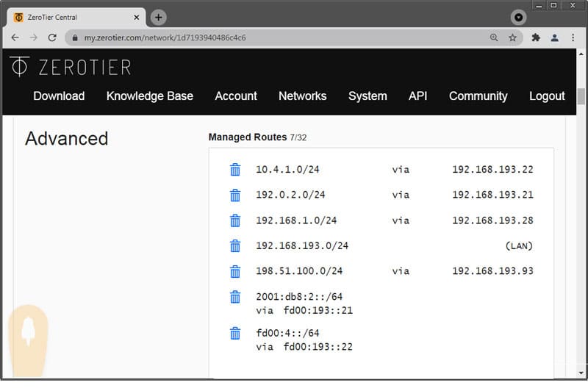The image size is (588, 388).
Task: Delete the fd00:4::/64 route
Action: pyautogui.click(x=235, y=333)
